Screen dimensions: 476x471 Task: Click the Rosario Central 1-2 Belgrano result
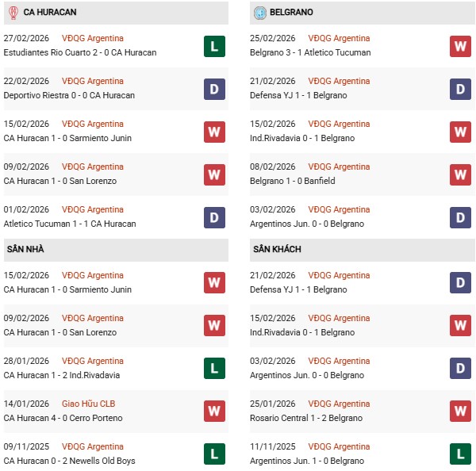tap(306, 418)
